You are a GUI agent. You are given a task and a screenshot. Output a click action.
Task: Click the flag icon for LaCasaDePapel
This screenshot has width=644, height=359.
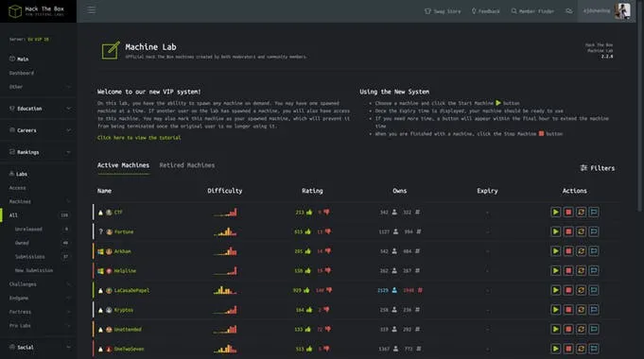[x=594, y=290]
